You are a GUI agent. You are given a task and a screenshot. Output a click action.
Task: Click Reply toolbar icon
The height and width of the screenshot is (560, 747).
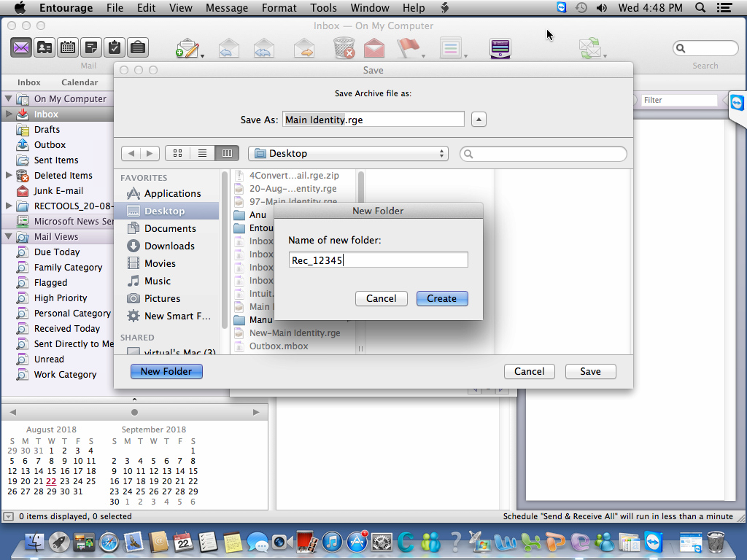228,48
